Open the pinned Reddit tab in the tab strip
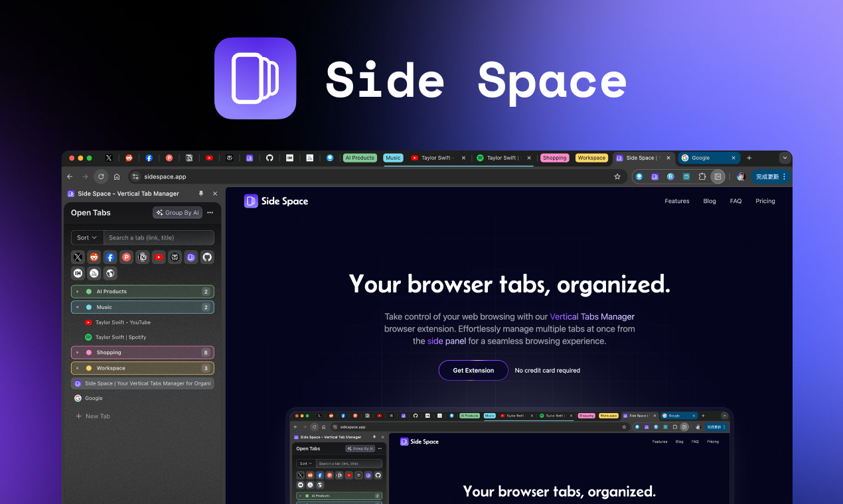 (x=129, y=158)
